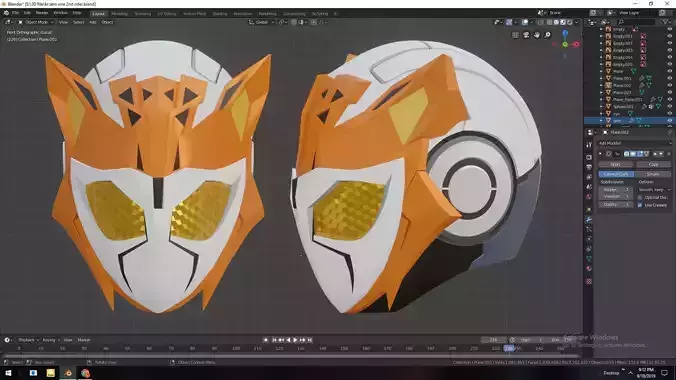Click the Viewport subdivisions field

616,197
